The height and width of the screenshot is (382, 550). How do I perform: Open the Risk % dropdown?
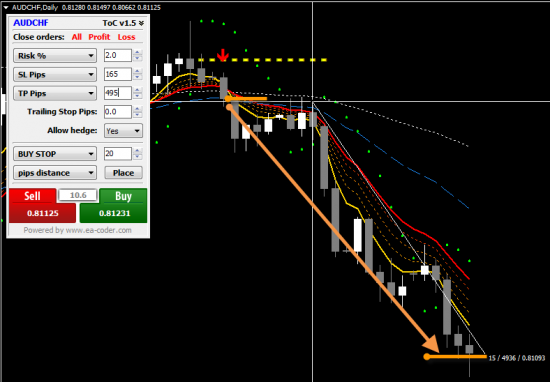coord(55,56)
